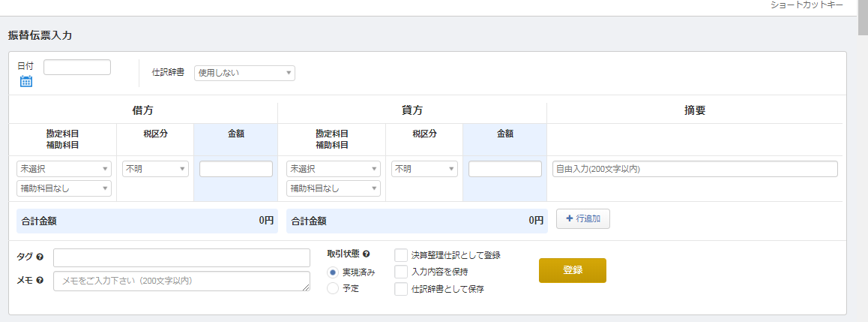868x322 pixels.
Task: Select the 実現済み radio button
Action: click(333, 272)
